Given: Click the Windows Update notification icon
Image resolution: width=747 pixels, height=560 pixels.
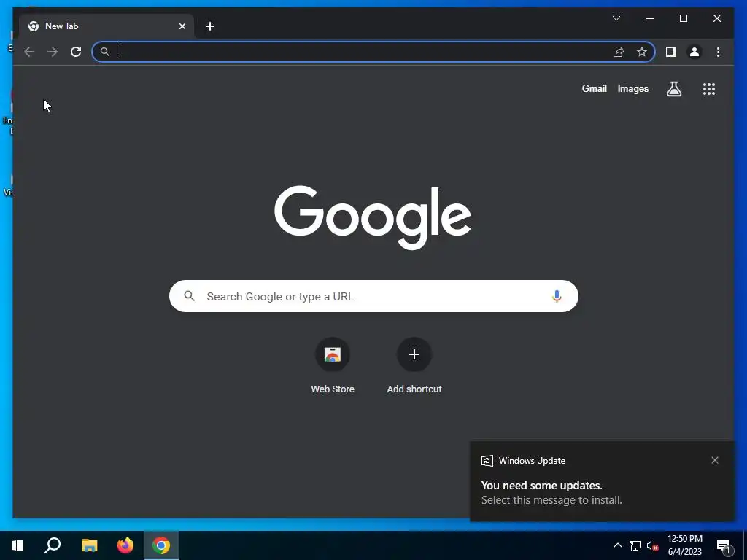Looking at the screenshot, I should [487, 461].
